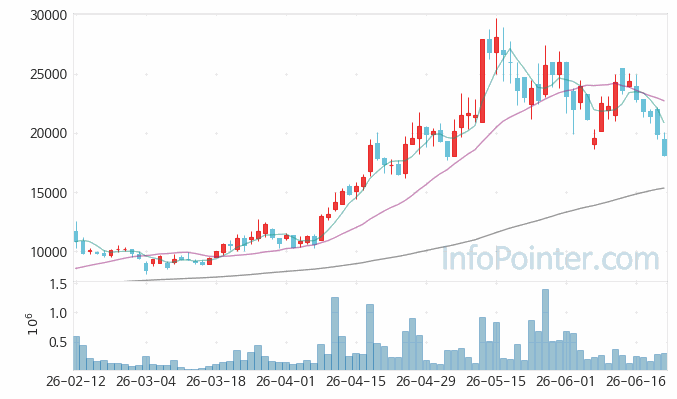The width and height of the screenshot is (677, 399).
Task: Click the 26-05-15 date label
Action: [496, 382]
